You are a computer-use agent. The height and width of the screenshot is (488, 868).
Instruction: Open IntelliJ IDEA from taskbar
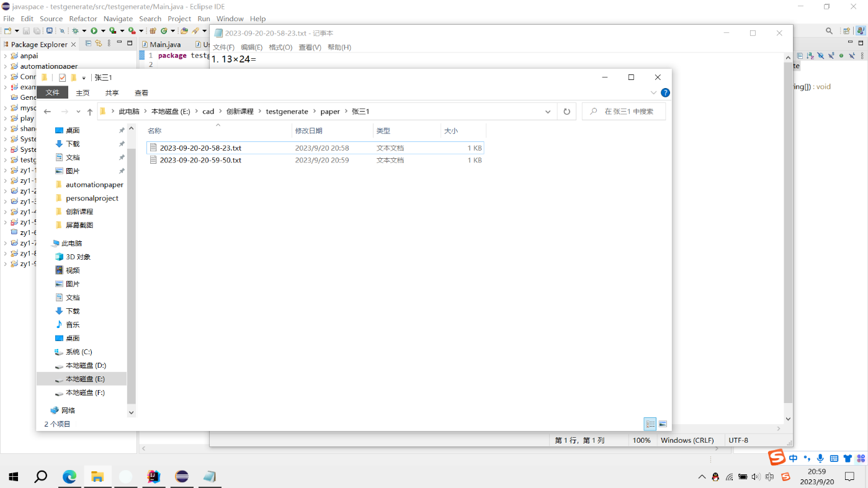pos(153,476)
